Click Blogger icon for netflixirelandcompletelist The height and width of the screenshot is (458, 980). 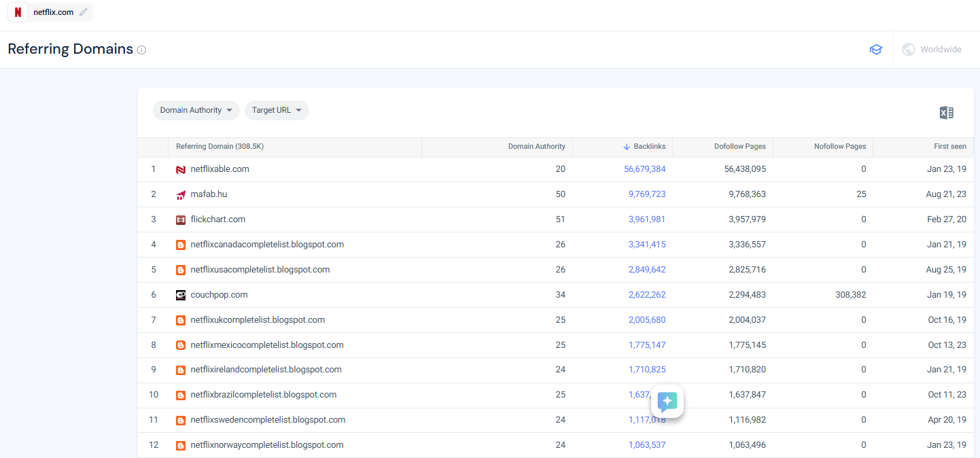[181, 370]
